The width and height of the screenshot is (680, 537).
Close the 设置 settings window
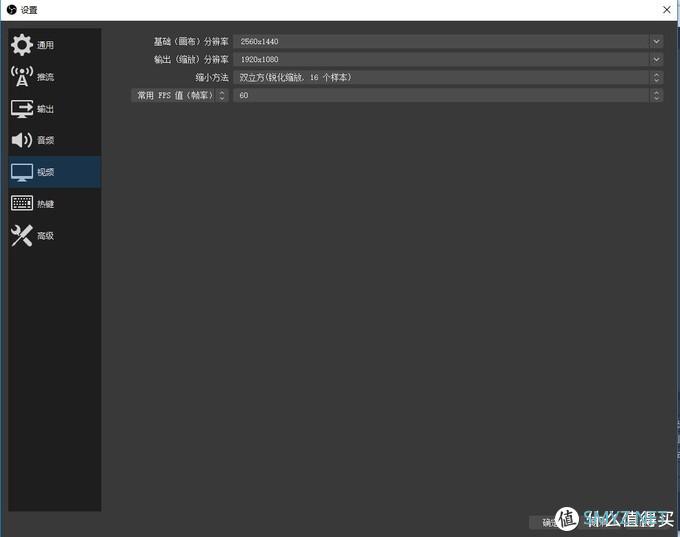(667, 10)
